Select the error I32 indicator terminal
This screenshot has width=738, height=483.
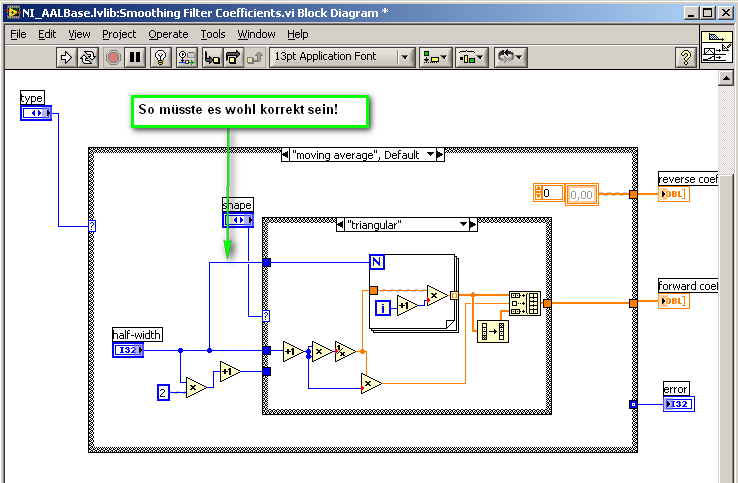(678, 404)
